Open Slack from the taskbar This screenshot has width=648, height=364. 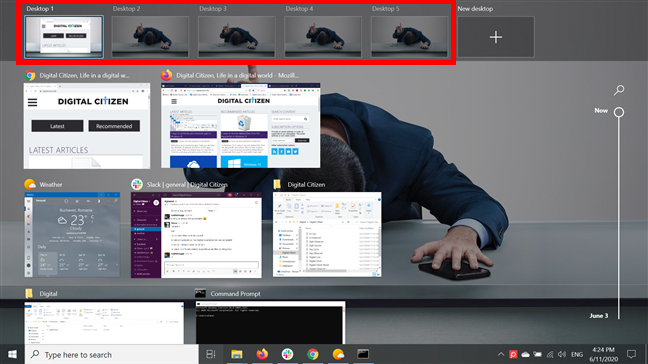(287, 354)
